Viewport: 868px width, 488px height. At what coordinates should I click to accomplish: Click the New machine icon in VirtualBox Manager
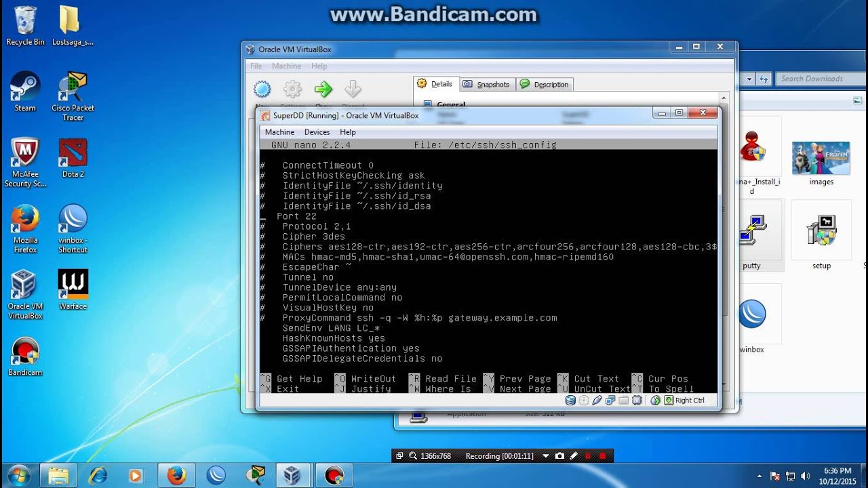click(262, 89)
